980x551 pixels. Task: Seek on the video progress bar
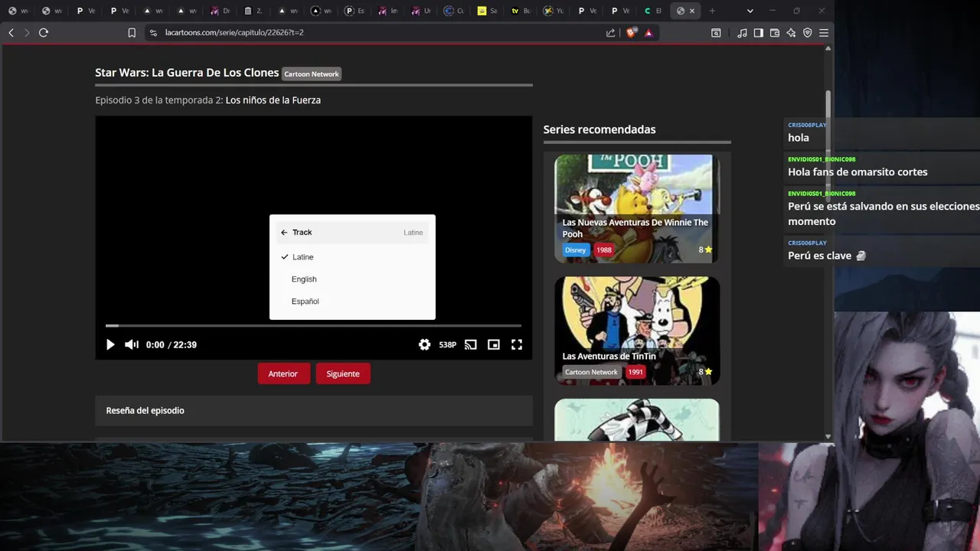[x=314, y=326]
